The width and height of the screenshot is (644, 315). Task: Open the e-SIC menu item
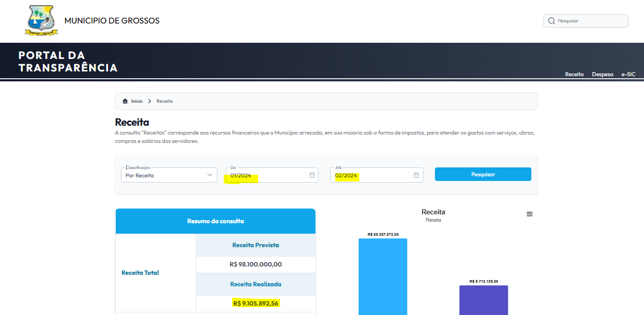click(628, 75)
